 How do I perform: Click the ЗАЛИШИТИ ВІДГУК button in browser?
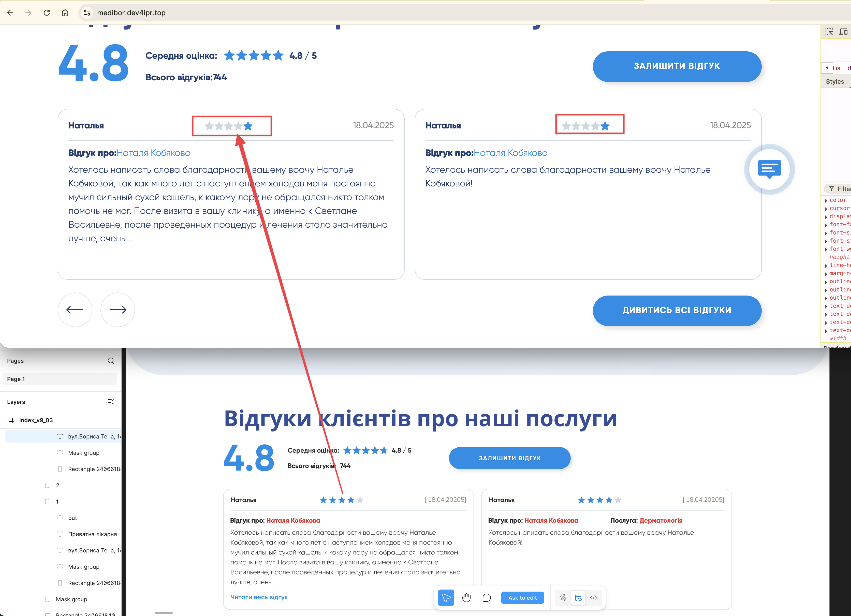click(x=677, y=66)
